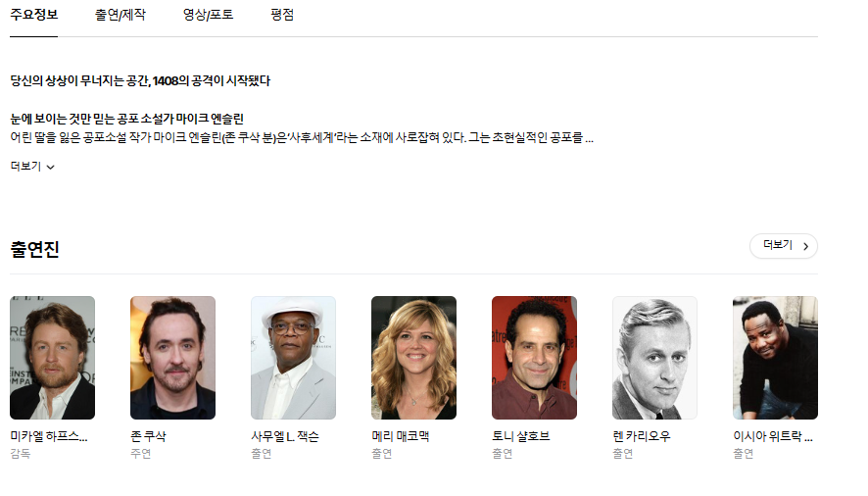
Task: Open 존 쿠삭 photo thumbnail
Action: click(x=172, y=358)
